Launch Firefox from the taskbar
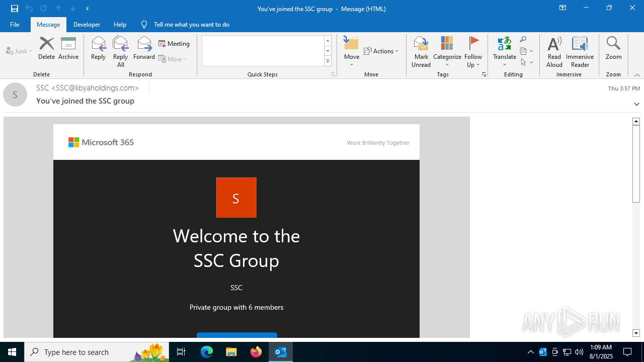The height and width of the screenshot is (362, 644). pos(256,352)
